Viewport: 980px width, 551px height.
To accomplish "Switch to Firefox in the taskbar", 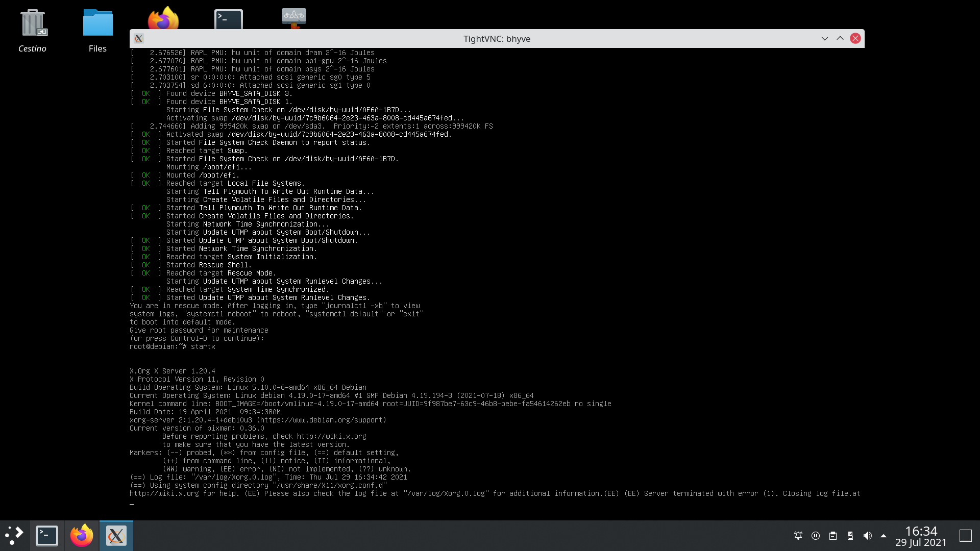I will [82, 536].
